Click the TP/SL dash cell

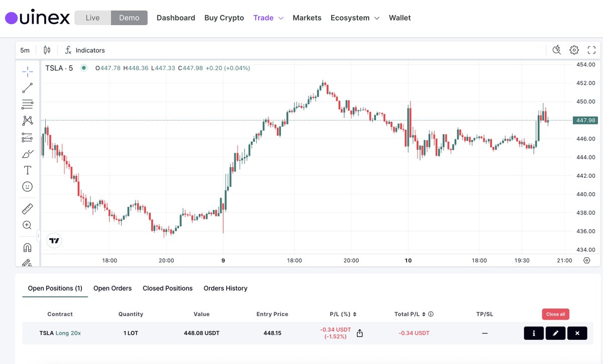point(484,333)
